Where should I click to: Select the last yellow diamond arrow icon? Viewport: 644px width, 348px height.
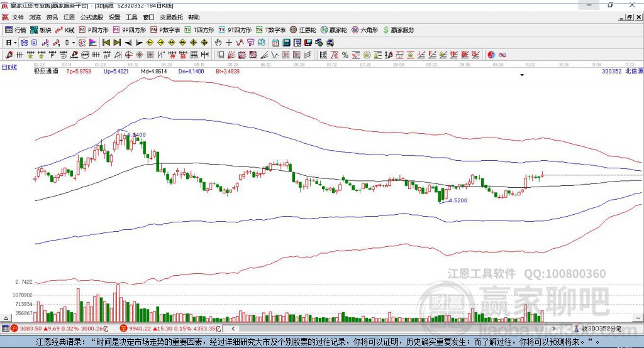coord(204,43)
